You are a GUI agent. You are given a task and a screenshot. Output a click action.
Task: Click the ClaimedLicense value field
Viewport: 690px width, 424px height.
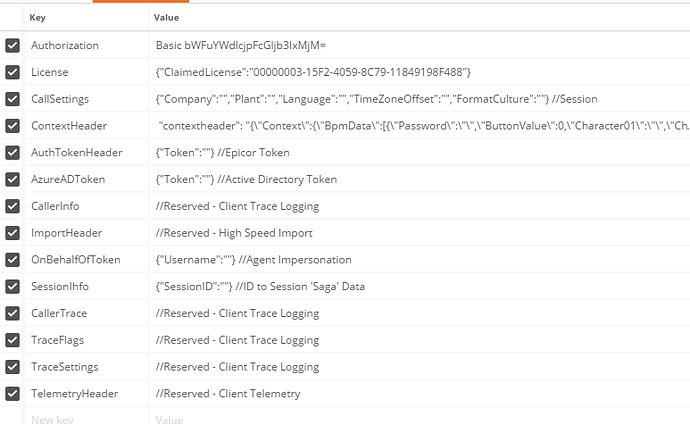point(420,72)
